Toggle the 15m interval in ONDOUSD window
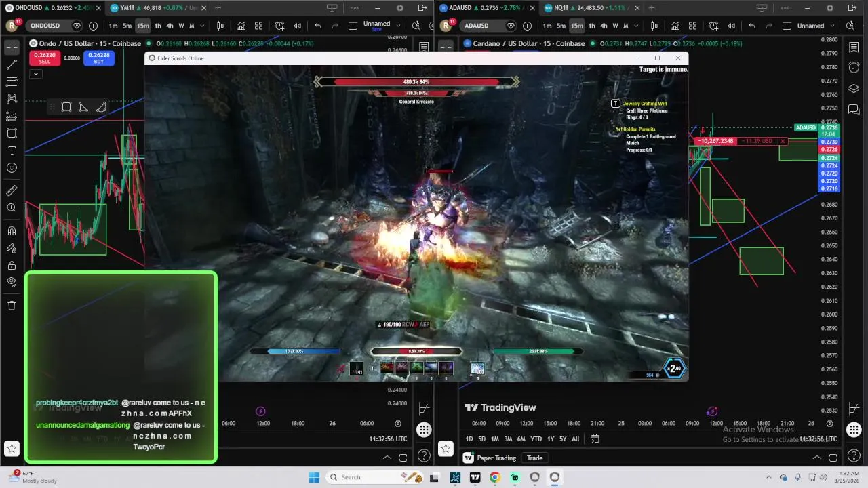The image size is (868, 488). [142, 26]
